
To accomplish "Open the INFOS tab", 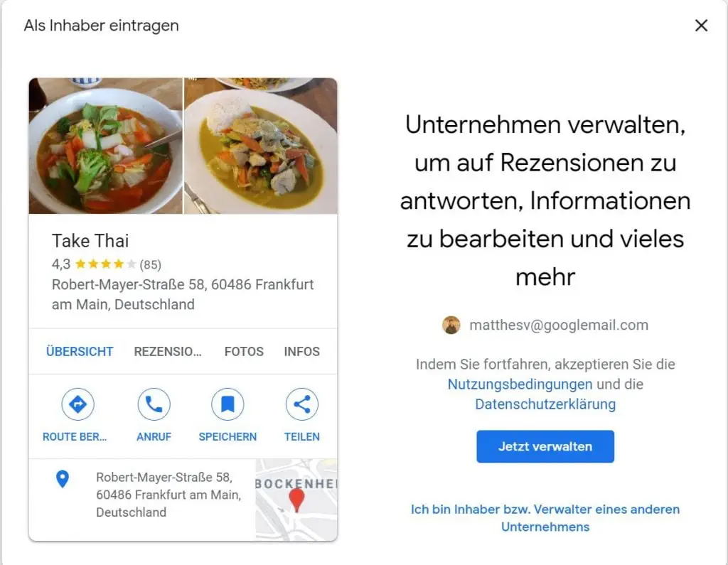I will pos(301,352).
